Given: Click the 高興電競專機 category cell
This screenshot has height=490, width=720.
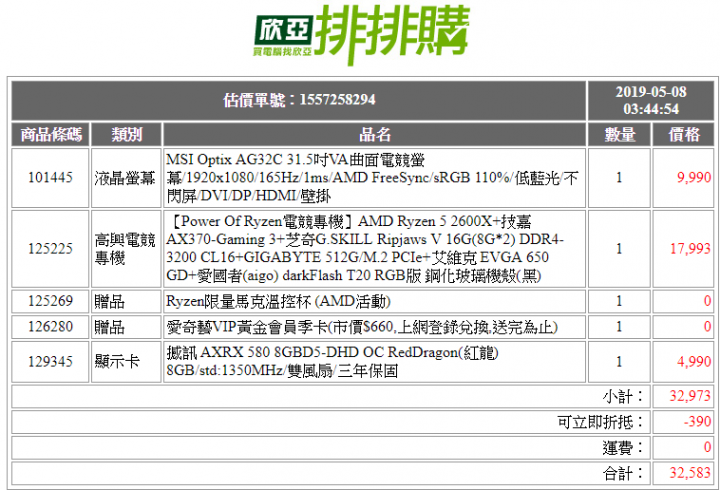Looking at the screenshot, I should click(x=126, y=249).
